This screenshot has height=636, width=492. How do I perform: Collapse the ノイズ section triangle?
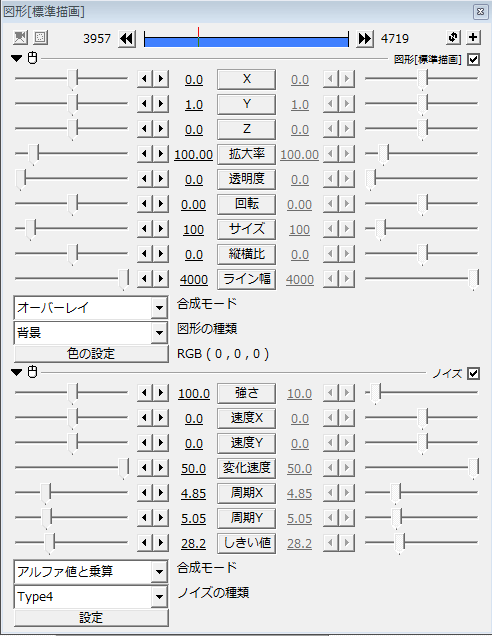tap(17, 372)
